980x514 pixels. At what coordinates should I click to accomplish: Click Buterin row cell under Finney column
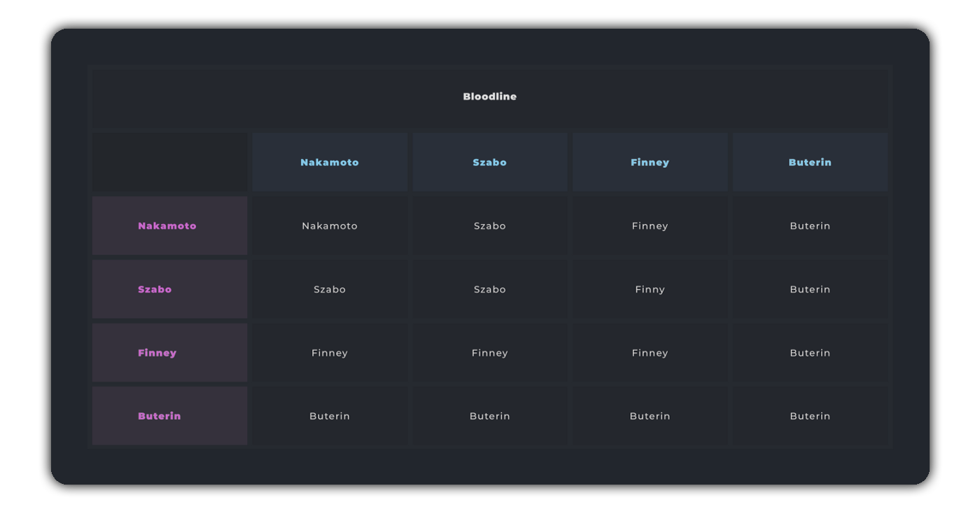pyautogui.click(x=650, y=416)
